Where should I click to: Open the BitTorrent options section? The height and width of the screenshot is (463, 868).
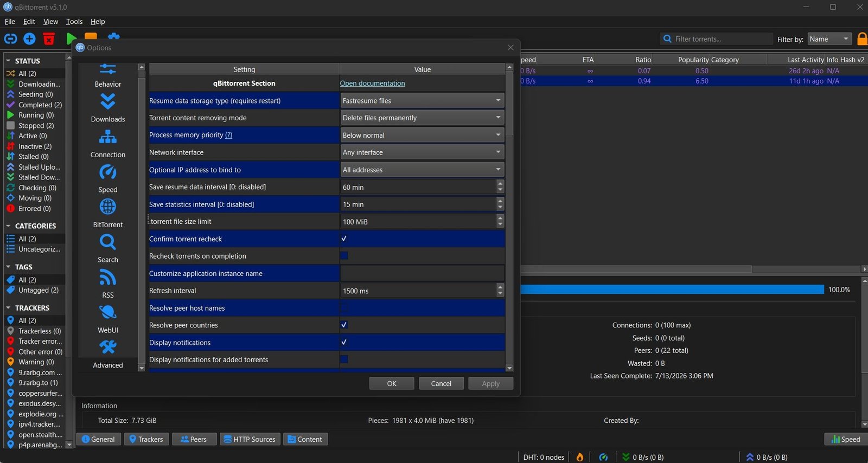click(108, 214)
